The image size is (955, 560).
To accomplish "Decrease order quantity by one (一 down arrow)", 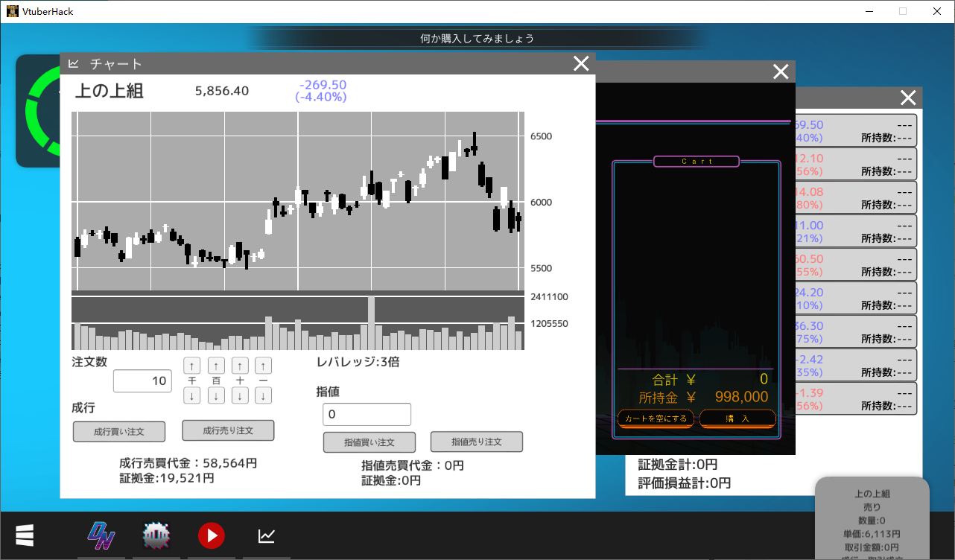I will point(263,396).
